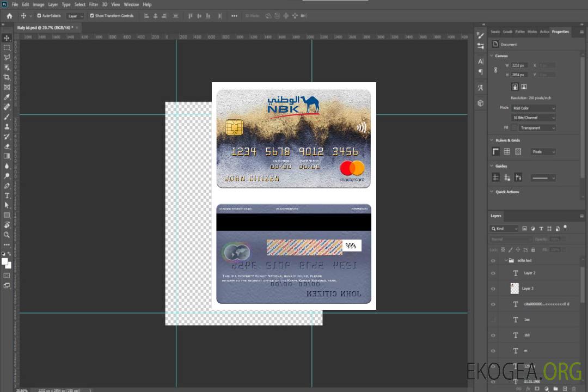This screenshot has height=392, width=588.
Task: Switch to the Properties tab
Action: (560, 32)
